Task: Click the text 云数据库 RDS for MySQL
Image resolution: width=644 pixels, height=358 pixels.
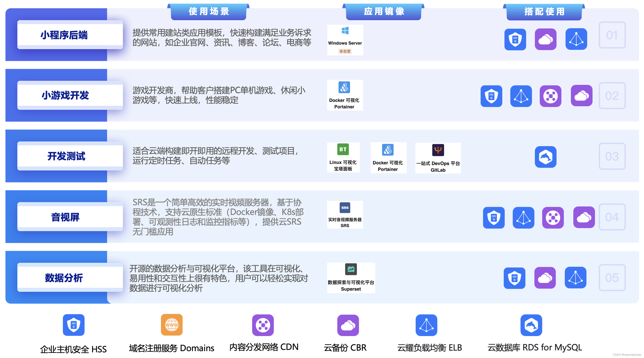Action: (x=535, y=347)
